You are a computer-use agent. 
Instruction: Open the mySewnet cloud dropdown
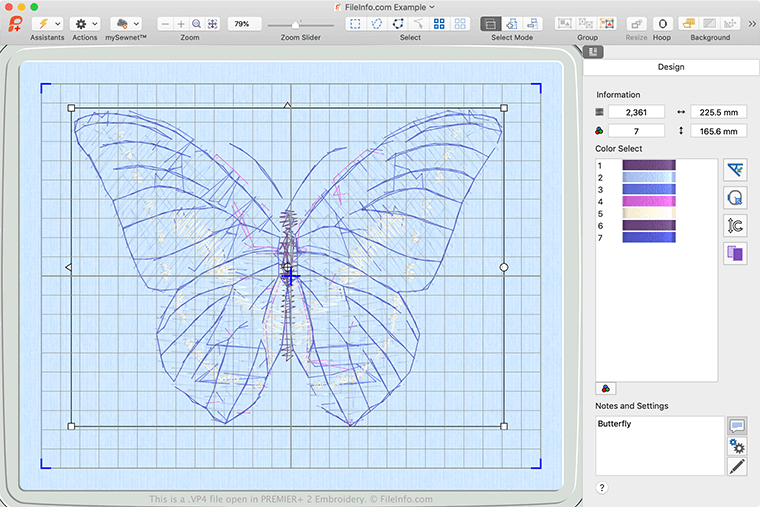tap(126, 24)
